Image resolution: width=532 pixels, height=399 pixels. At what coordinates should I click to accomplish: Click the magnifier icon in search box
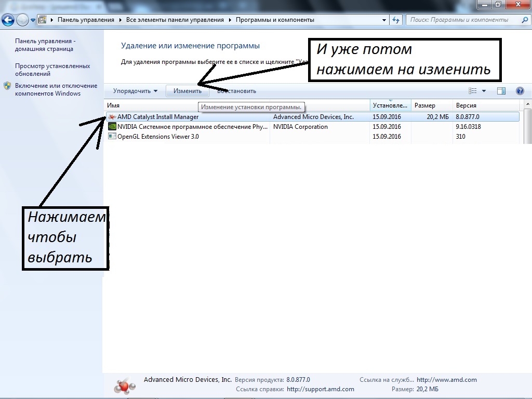524,20
